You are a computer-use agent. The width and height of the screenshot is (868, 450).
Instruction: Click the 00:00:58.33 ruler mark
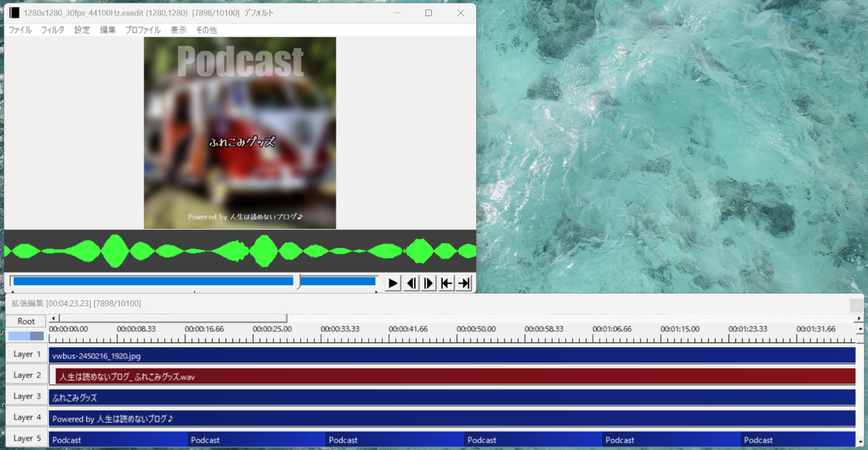point(544,329)
